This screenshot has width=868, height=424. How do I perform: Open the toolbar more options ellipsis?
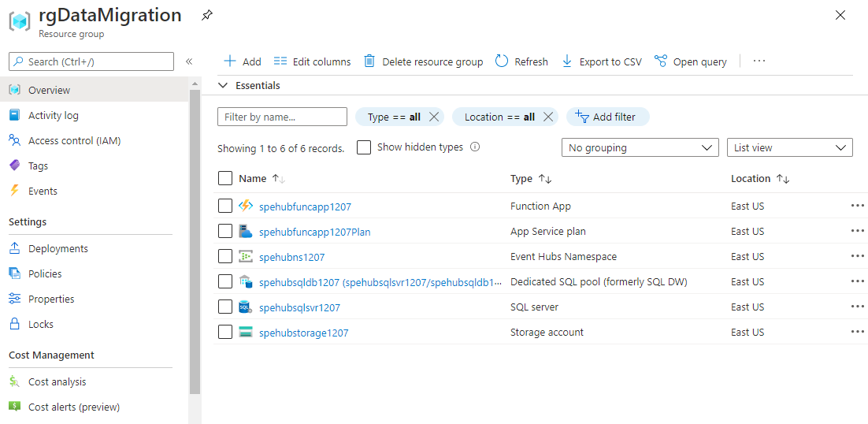pyautogui.click(x=759, y=61)
